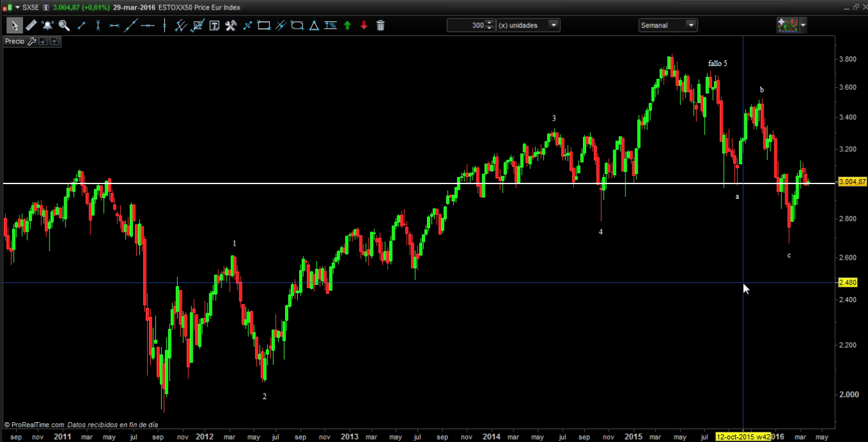Open the Precio wrench settings icon
The width and height of the screenshot is (868, 442).
(x=31, y=41)
